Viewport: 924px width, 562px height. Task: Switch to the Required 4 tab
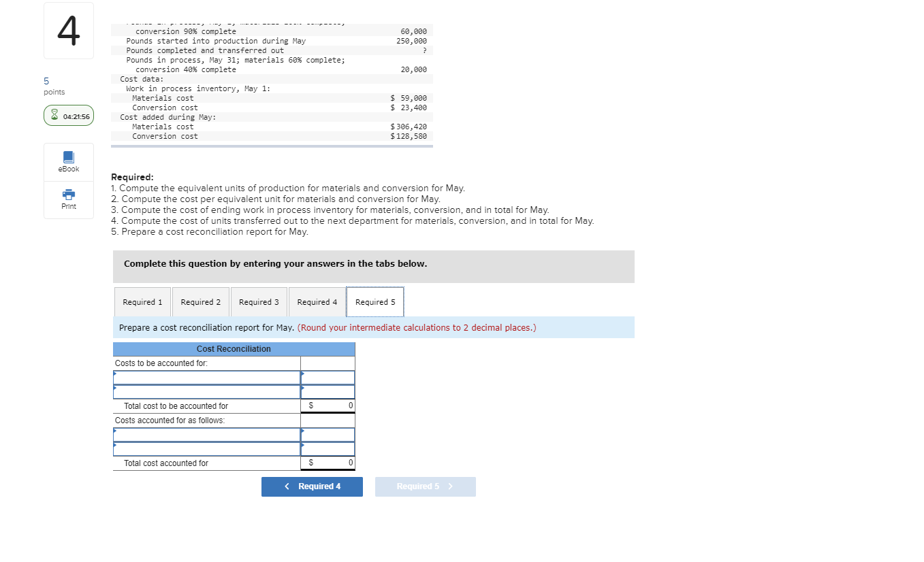tap(317, 301)
